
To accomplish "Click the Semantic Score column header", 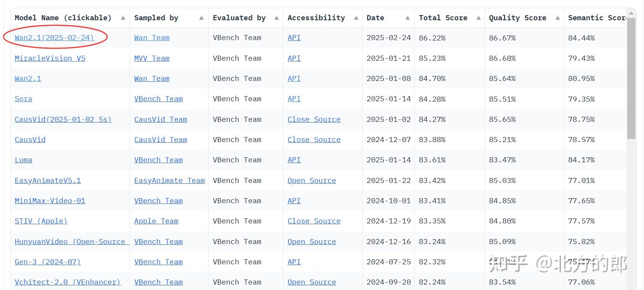I will pyautogui.click(x=596, y=18).
